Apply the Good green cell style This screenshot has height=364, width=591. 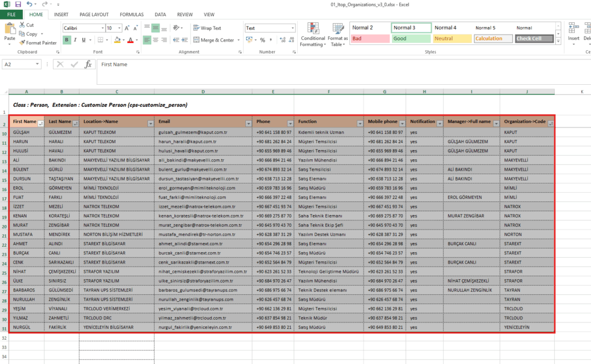point(411,39)
